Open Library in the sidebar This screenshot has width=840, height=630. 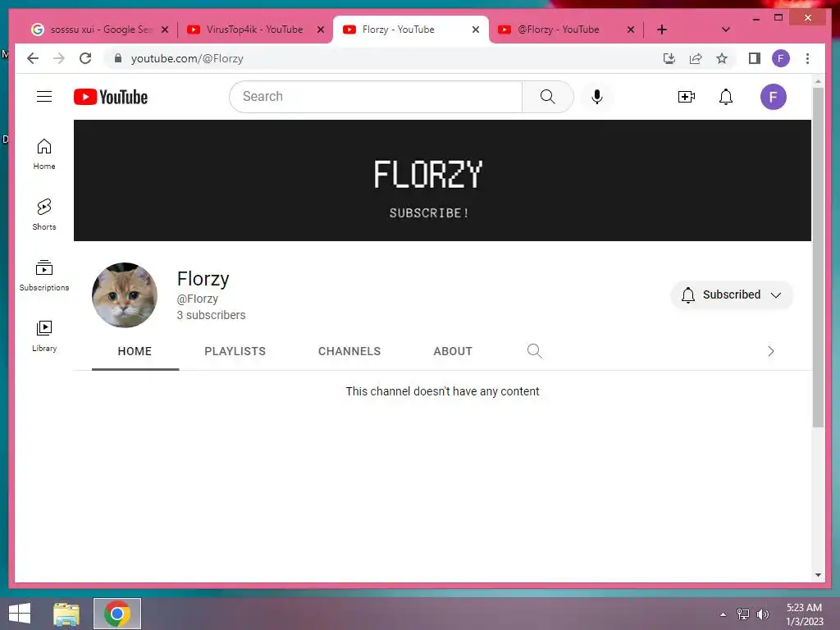pyautogui.click(x=44, y=336)
